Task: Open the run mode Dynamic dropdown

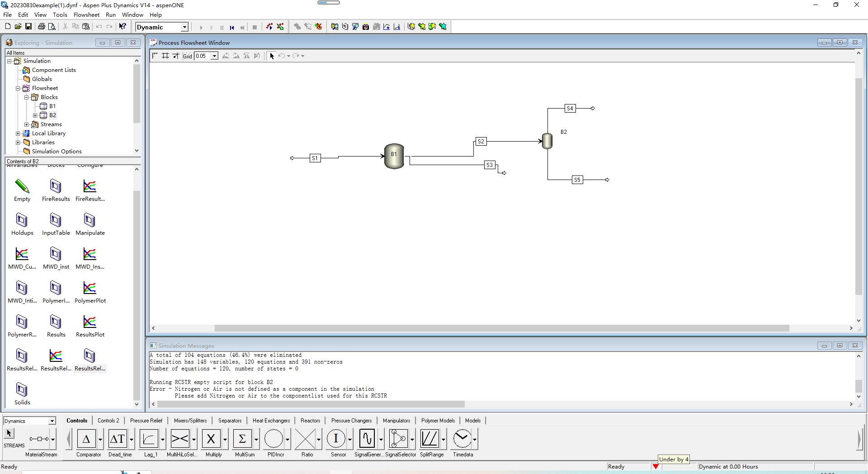Action: [184, 27]
